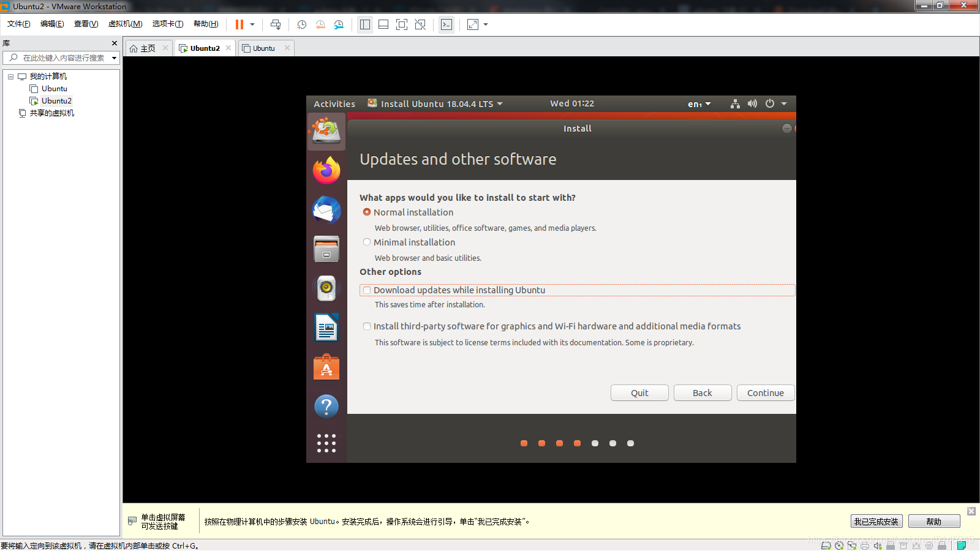Click 我已完成安装 button
The height and width of the screenshot is (551, 980).
876,522
